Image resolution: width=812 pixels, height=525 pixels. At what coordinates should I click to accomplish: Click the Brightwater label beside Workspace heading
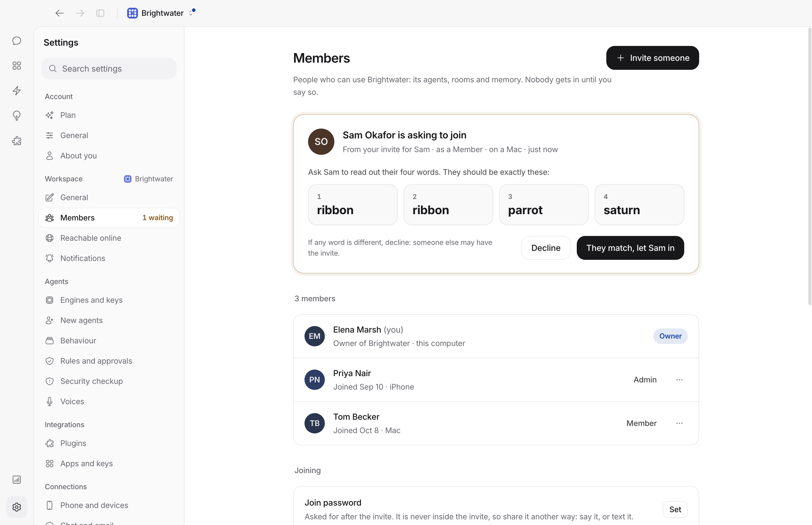[x=148, y=179]
